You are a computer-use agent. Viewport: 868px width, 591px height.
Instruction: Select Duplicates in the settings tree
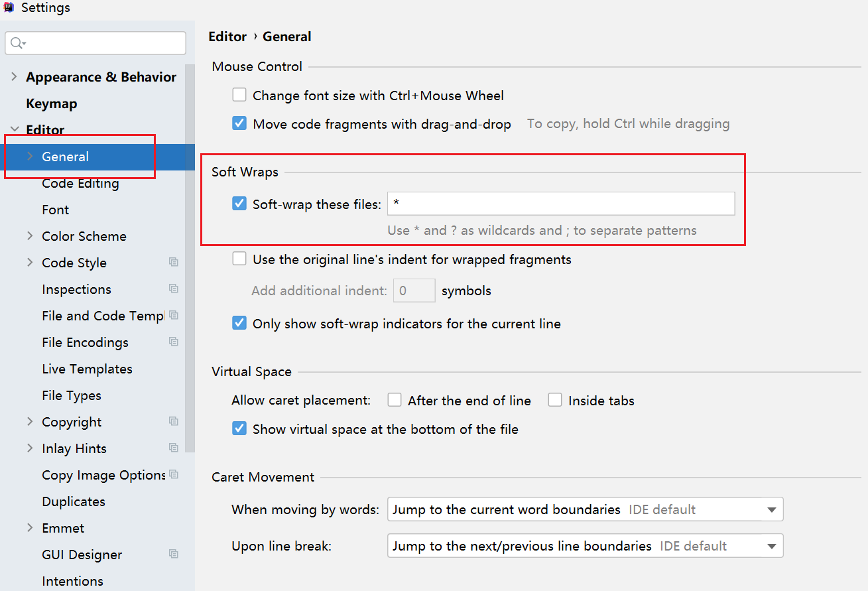coord(74,501)
